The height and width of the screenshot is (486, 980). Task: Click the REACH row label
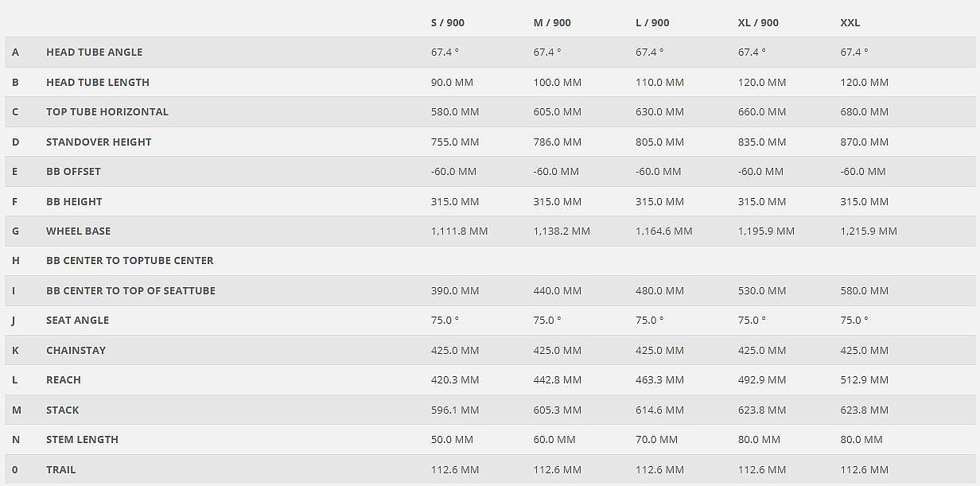[64, 379]
